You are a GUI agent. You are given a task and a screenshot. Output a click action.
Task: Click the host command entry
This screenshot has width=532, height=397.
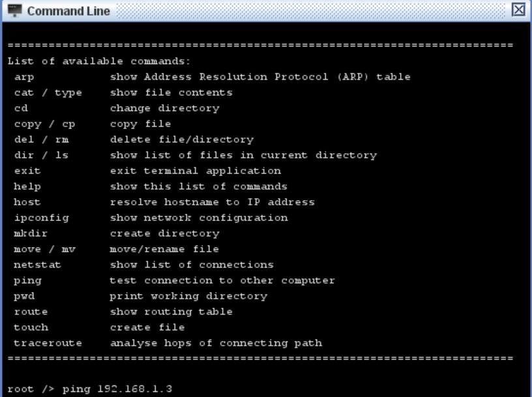[x=27, y=202]
